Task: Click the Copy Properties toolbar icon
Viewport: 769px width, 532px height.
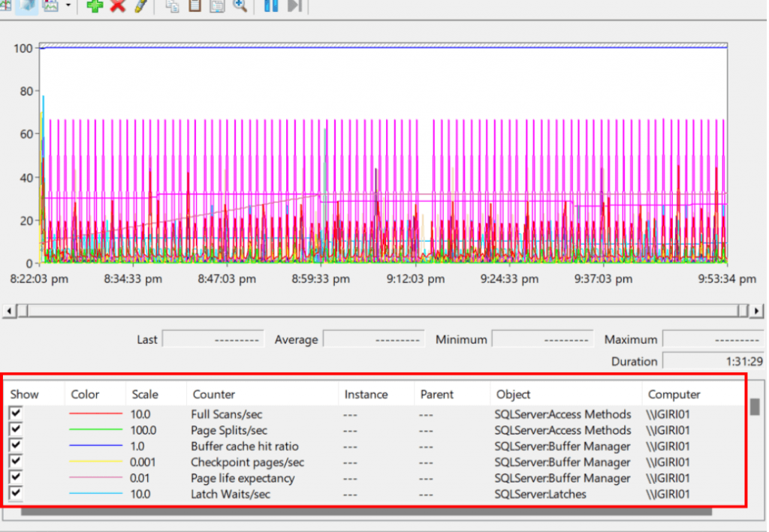Action: point(173,6)
